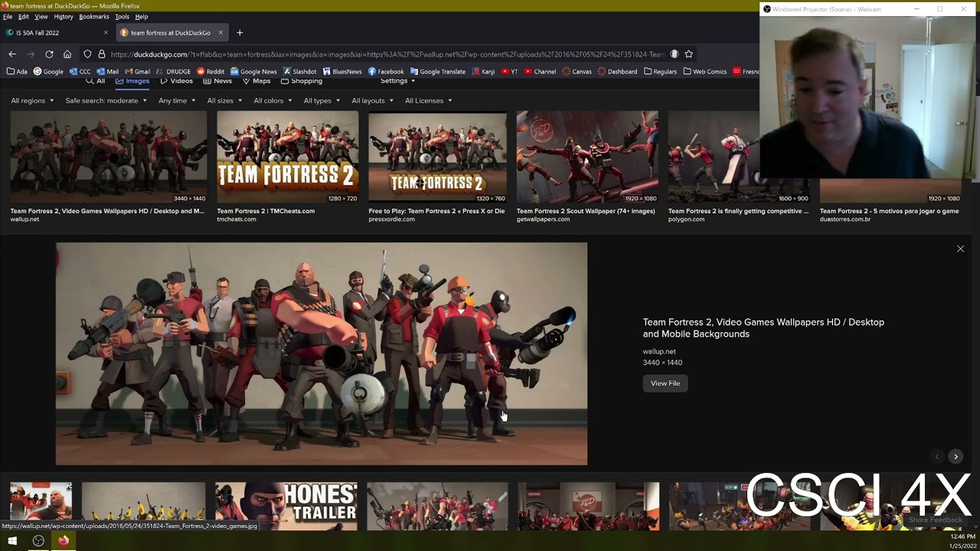
Task: Switch to the IS 50A Fall 2022 tab
Action: [57, 33]
